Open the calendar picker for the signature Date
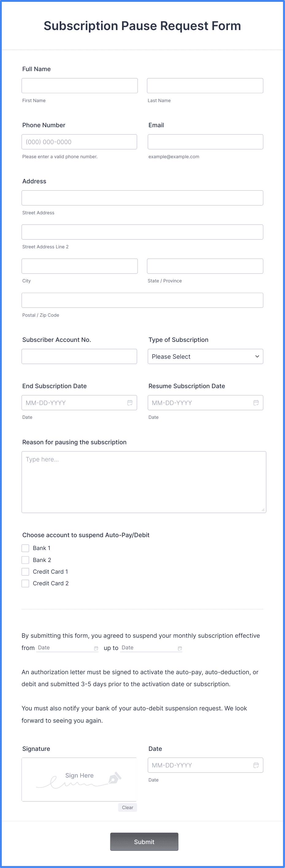The image size is (285, 868). (x=256, y=765)
